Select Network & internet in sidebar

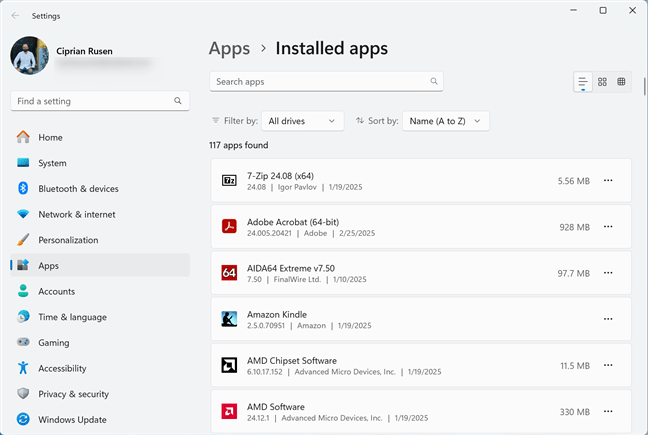pos(100,214)
